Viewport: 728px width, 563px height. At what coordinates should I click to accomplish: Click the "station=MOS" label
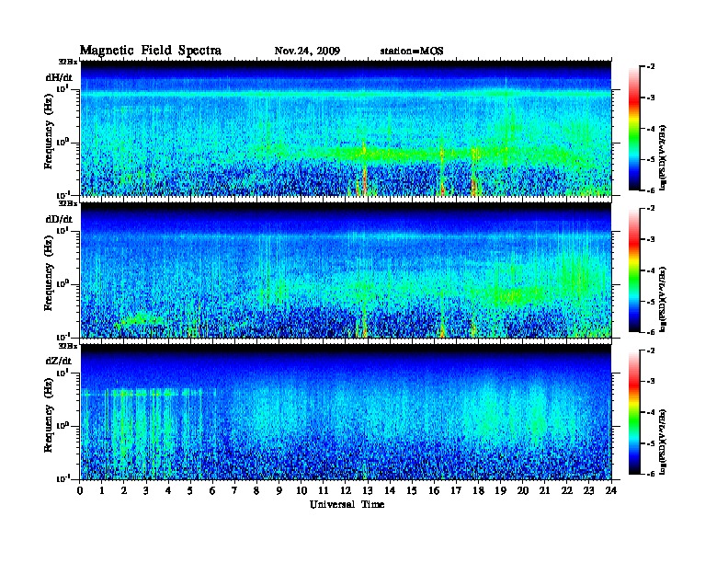(412, 52)
